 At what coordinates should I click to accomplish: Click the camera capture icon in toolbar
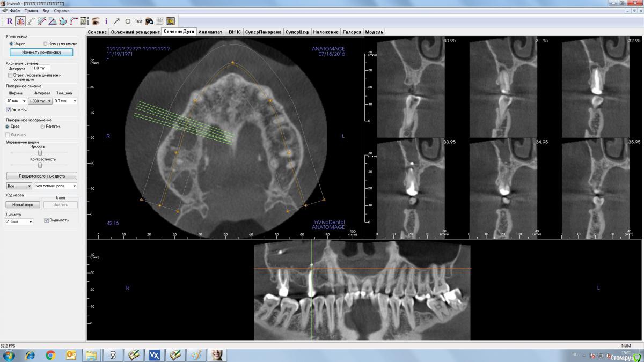pos(150,21)
